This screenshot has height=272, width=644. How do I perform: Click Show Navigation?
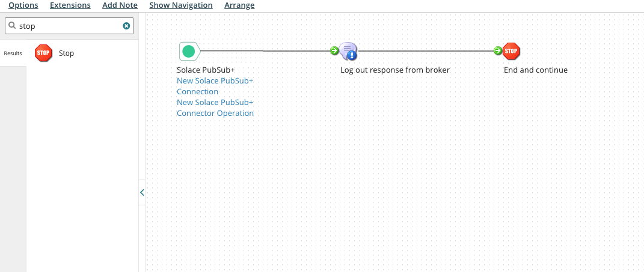181,5
